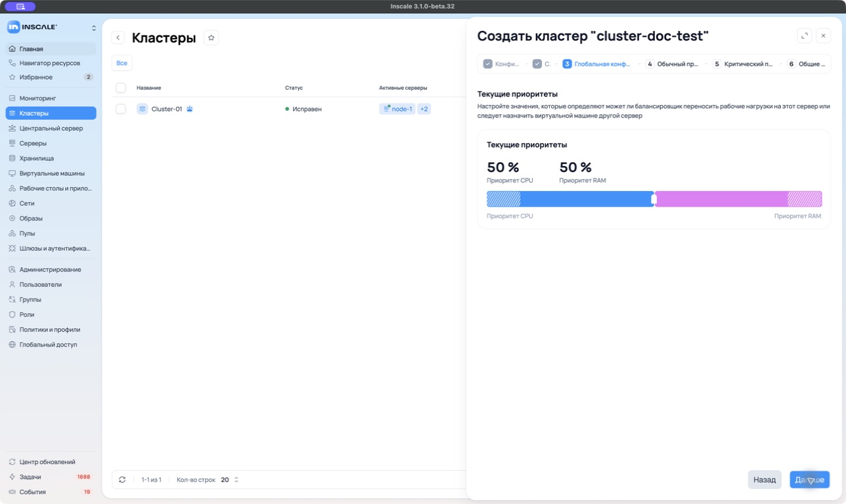Go to step 4 Обычный пр… tab

pyautogui.click(x=673, y=64)
